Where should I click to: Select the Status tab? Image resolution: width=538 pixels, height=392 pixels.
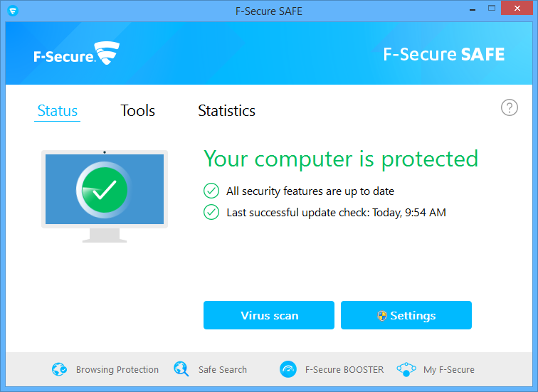coord(57,111)
